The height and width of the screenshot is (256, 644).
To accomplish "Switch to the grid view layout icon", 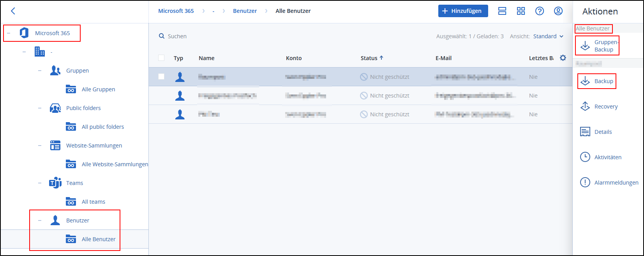I will 520,11.
